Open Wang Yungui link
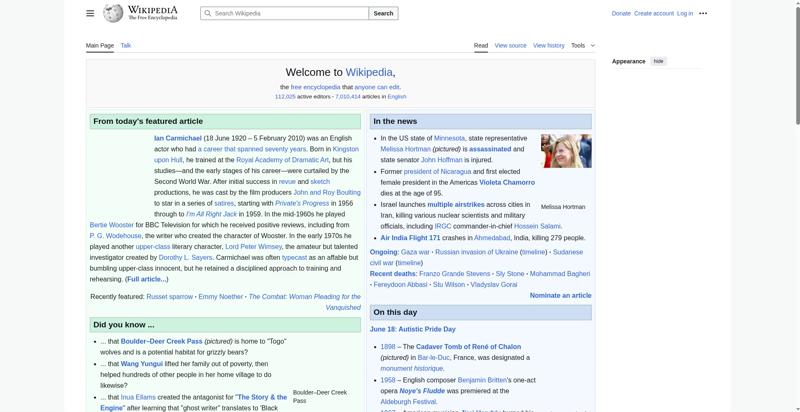The height and width of the screenshot is (412, 800). pyautogui.click(x=141, y=364)
